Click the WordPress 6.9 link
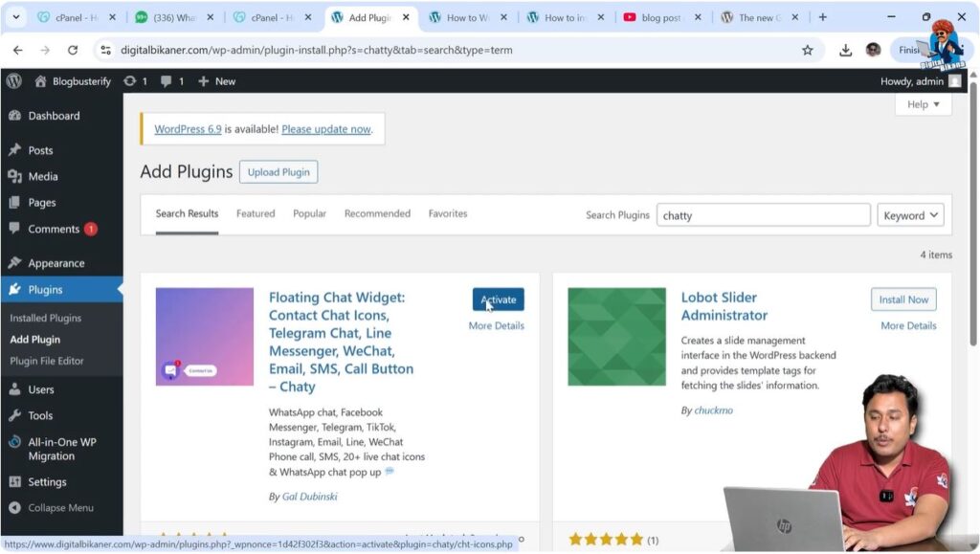Screen dimensions: 980x554 coord(188,128)
